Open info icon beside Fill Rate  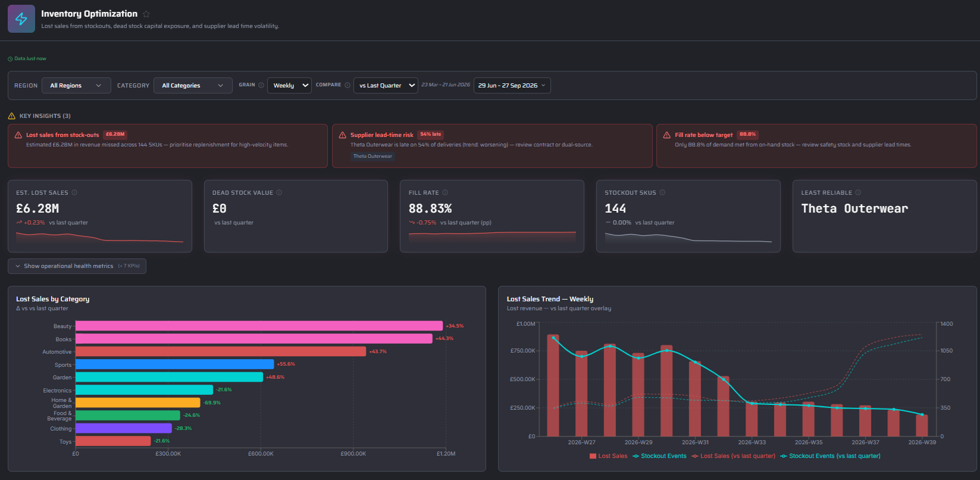click(x=445, y=192)
